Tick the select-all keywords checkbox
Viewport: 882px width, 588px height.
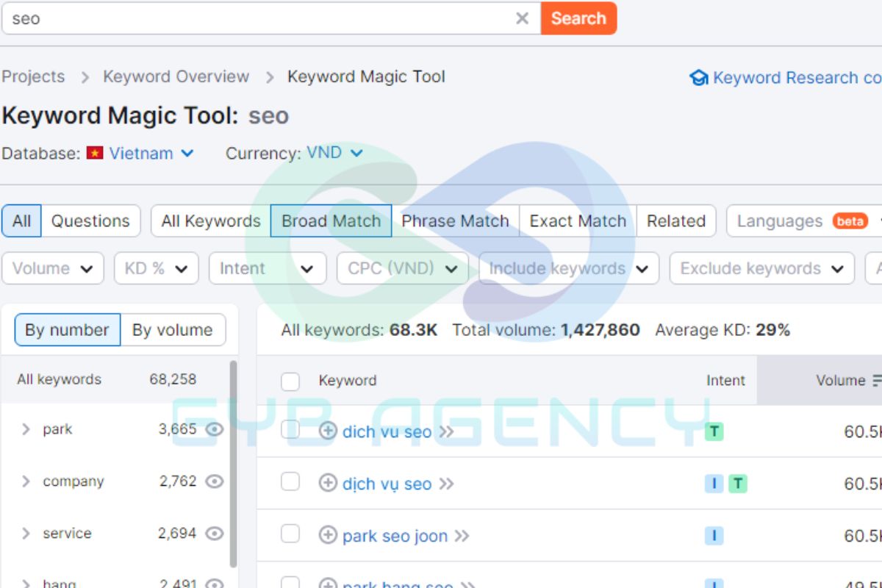(290, 381)
